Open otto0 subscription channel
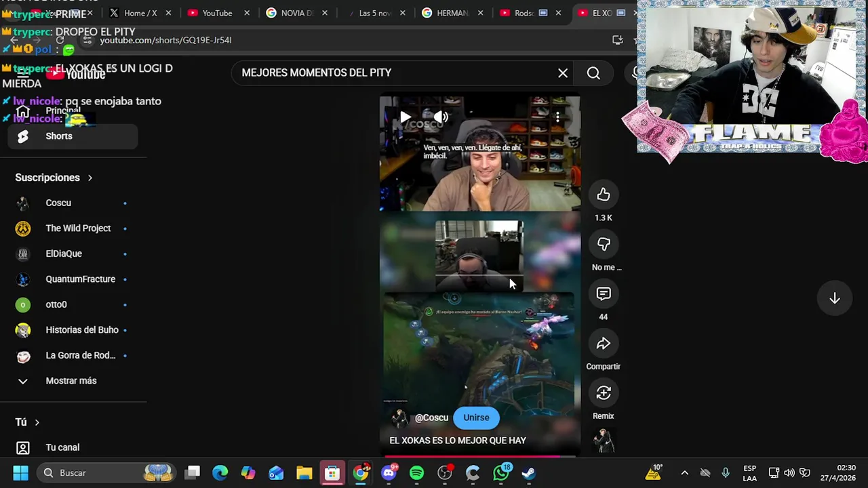Image resolution: width=868 pixels, height=488 pixels. [73, 304]
